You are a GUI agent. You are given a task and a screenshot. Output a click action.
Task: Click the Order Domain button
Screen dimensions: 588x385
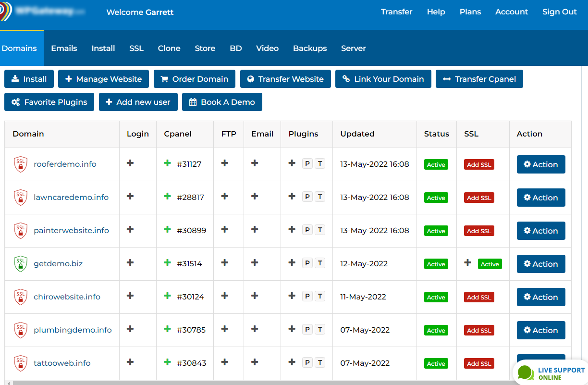point(195,79)
